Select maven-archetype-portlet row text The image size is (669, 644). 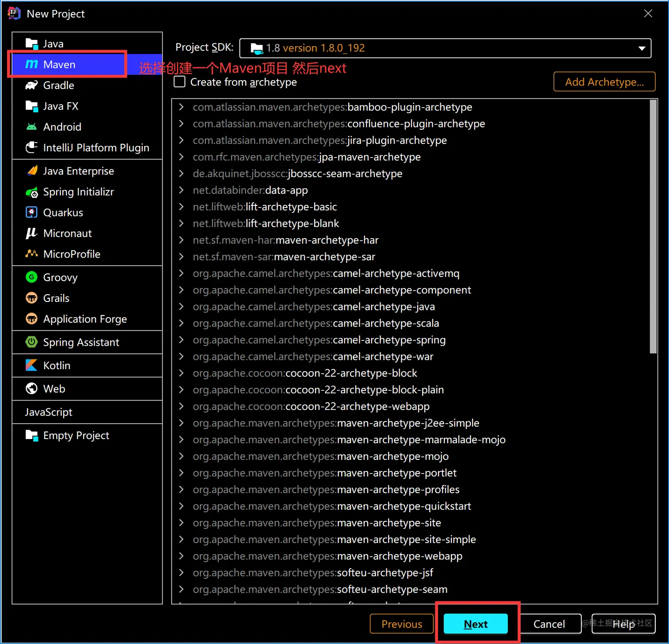325,473
